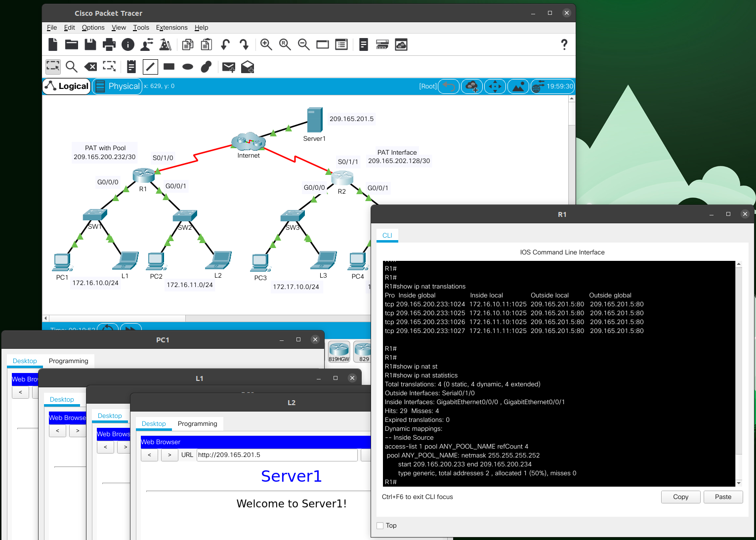Viewport: 756px width, 540px height.
Task: Click the move object arrows button
Action: (x=495, y=86)
